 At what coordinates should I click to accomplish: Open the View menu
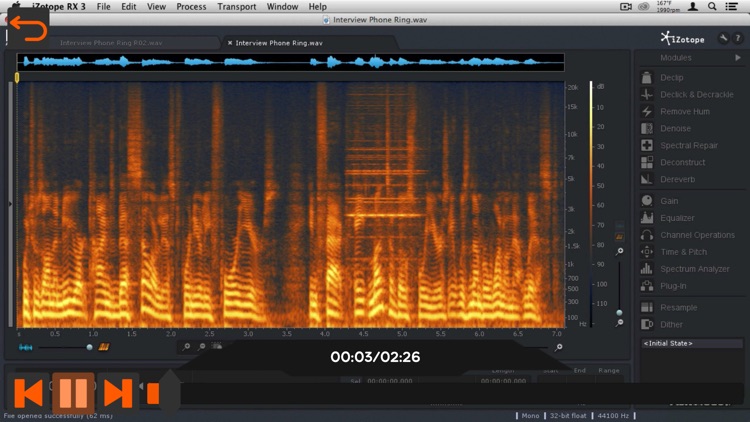pos(156,6)
